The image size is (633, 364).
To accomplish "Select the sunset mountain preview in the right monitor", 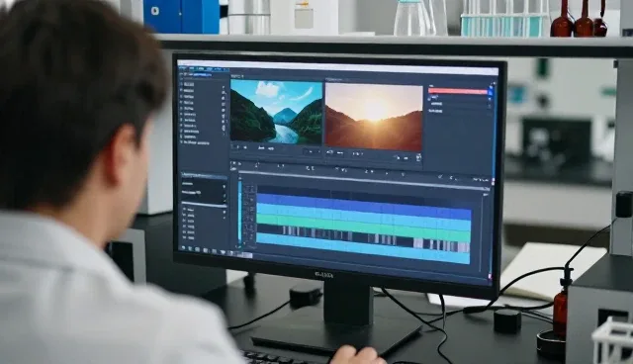I will pos(374,117).
